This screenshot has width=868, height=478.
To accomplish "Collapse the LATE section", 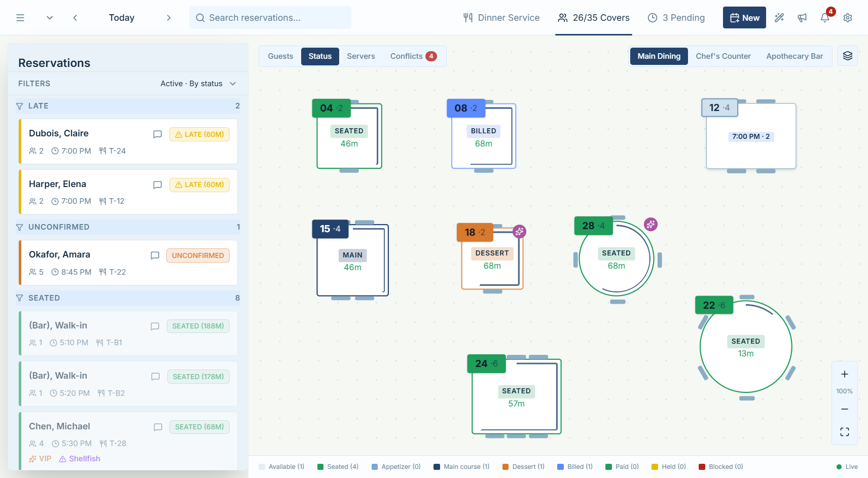I will tap(128, 106).
